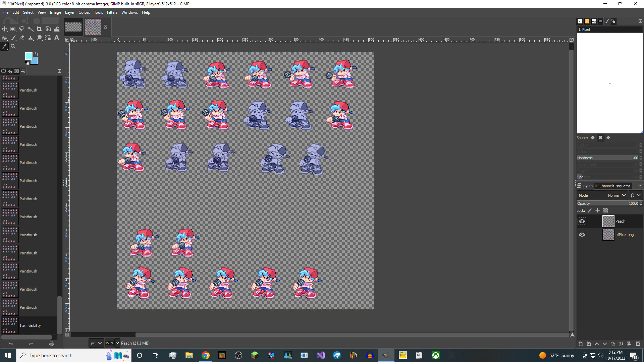Open the Filters menu
Screen dimensions: 644x362
point(112,12)
